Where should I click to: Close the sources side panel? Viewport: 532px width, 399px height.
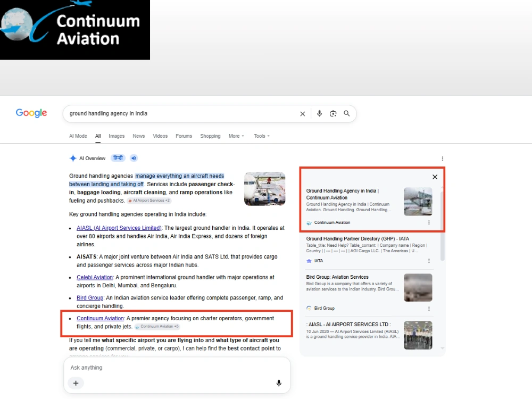pyautogui.click(x=435, y=177)
